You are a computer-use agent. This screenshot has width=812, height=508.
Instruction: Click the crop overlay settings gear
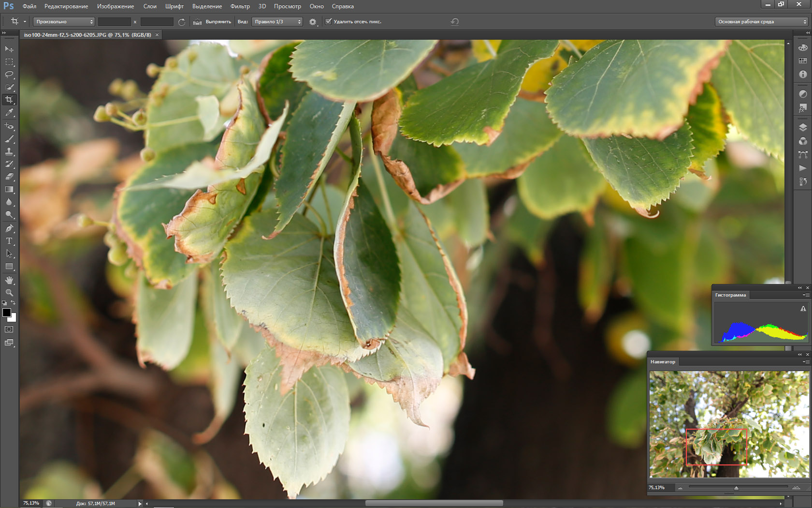(x=313, y=22)
